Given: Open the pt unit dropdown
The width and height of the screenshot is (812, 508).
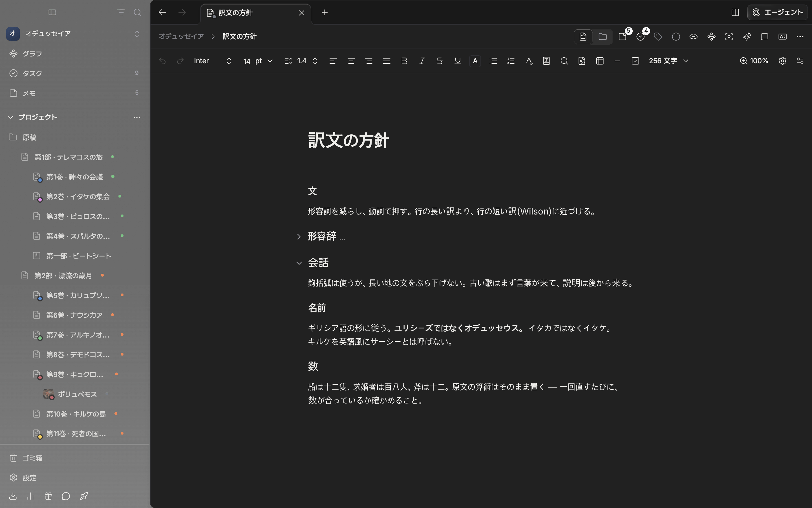Looking at the screenshot, I should pyautogui.click(x=264, y=61).
